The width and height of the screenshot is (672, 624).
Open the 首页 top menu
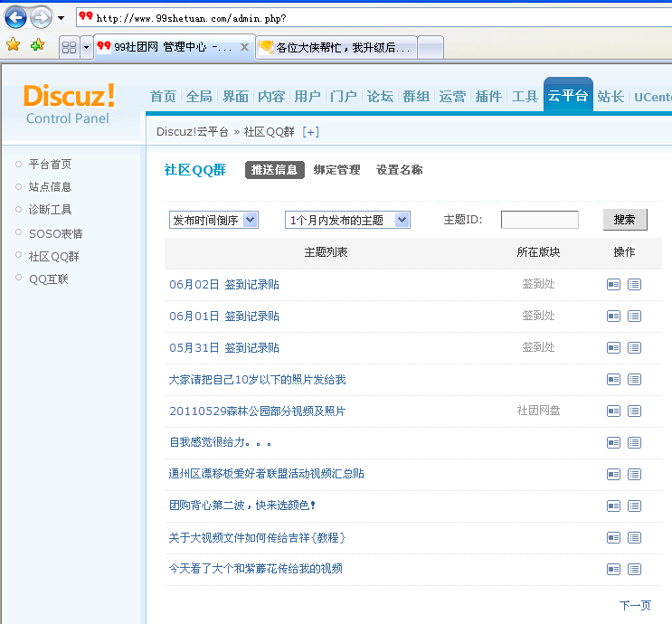click(x=164, y=97)
